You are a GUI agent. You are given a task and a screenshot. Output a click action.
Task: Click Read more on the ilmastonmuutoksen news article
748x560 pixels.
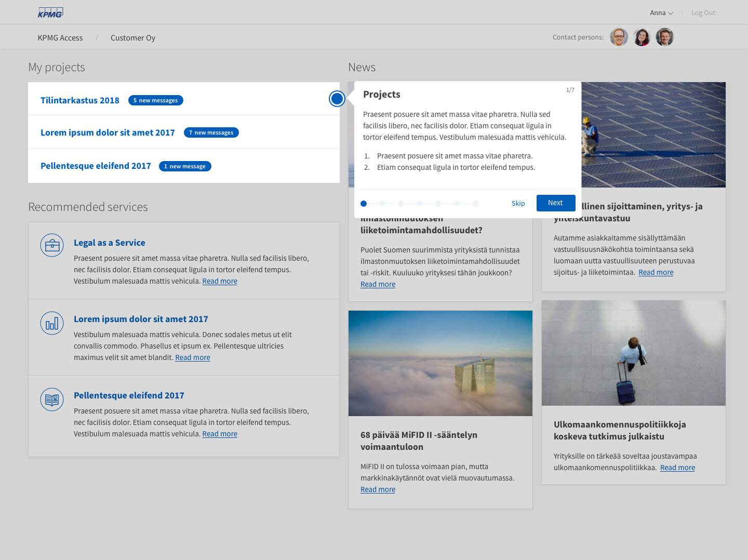(378, 284)
